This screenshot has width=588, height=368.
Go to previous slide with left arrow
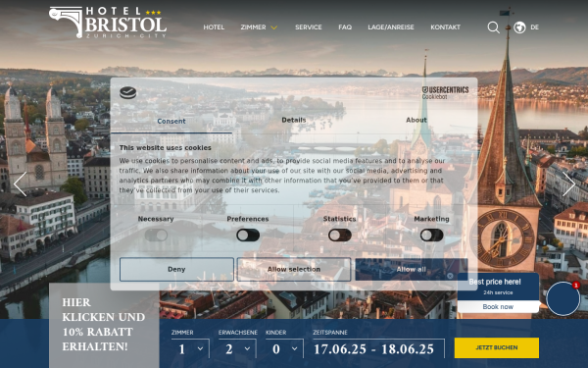(x=20, y=184)
